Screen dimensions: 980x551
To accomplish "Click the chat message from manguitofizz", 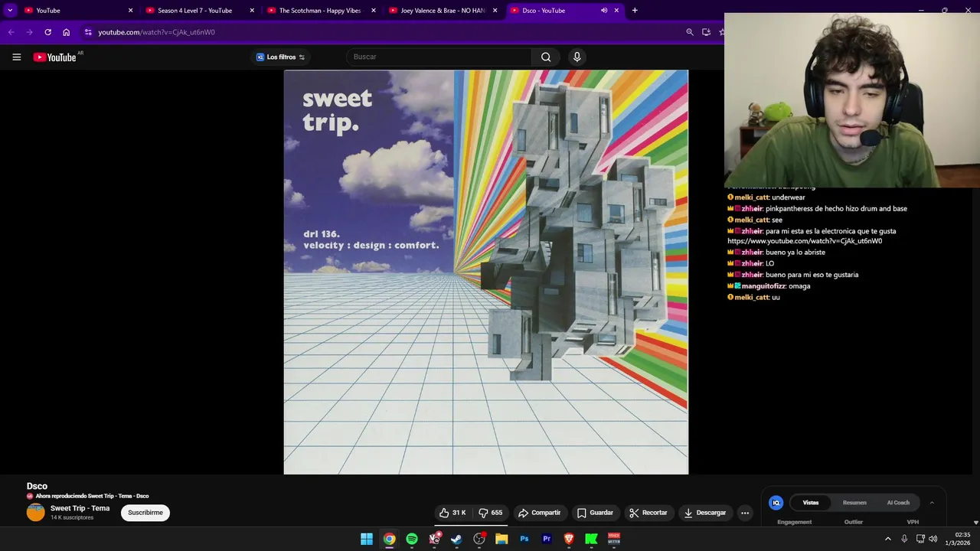I will 769,286.
